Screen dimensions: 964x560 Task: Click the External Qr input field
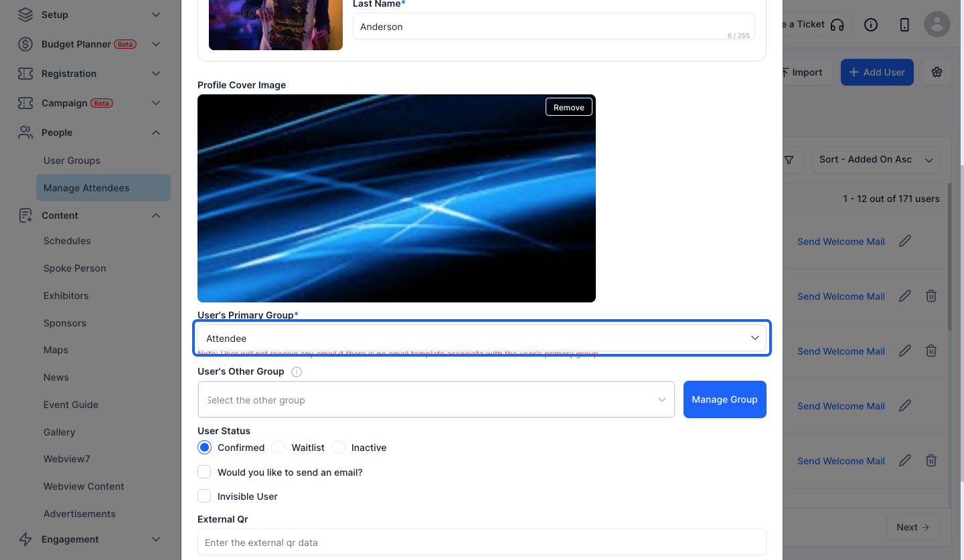pyautogui.click(x=482, y=542)
